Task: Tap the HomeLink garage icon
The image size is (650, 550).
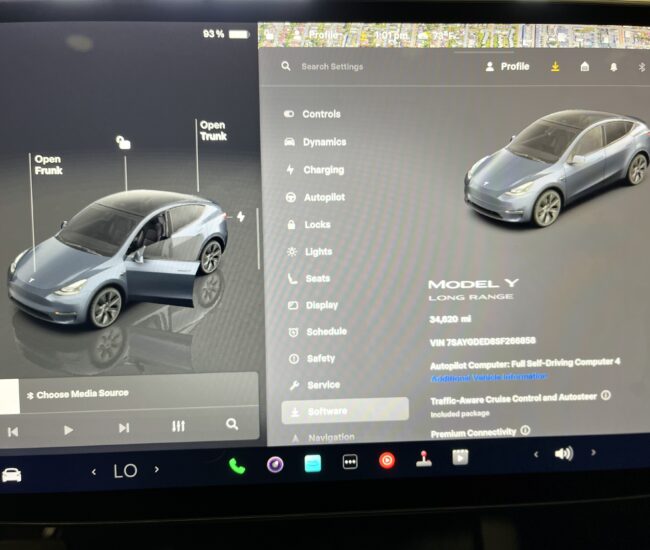Action: (585, 66)
